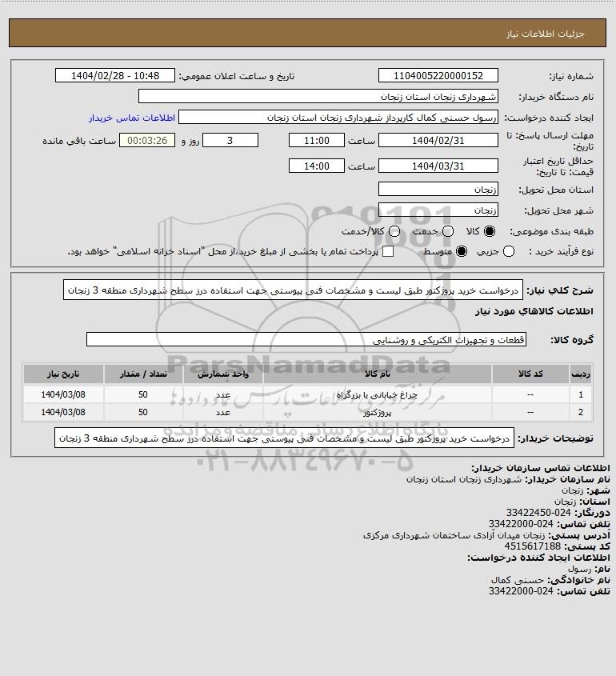Image resolution: width=616 pixels, height=676 pixels.
Task: Click the postal code 4515617188
Action: coord(532,546)
